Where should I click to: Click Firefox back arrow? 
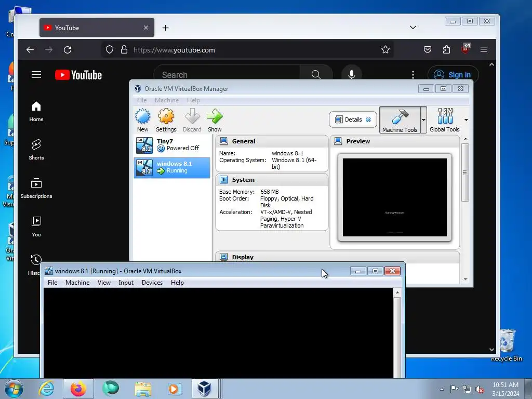[x=30, y=50]
